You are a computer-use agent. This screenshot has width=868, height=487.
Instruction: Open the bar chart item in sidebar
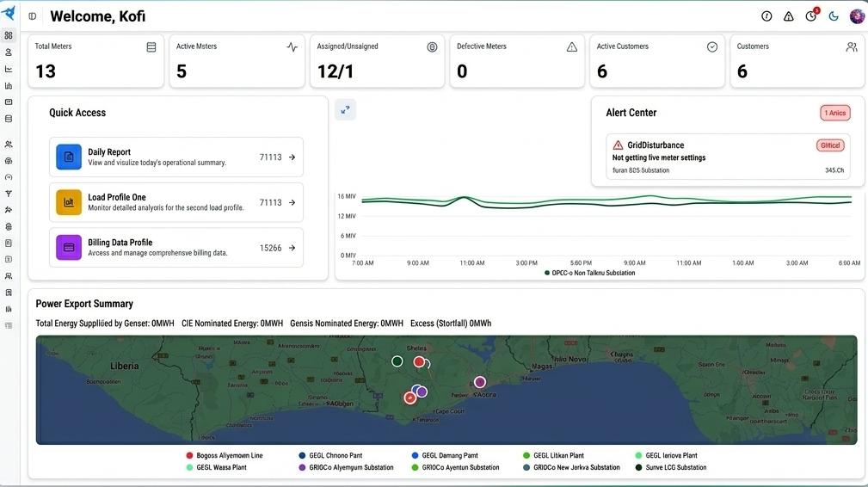point(9,86)
